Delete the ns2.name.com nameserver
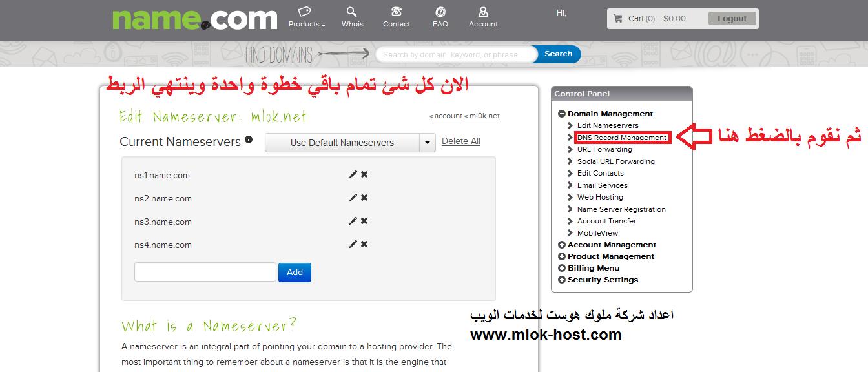Screen dimensions: 868x372 coord(364,198)
